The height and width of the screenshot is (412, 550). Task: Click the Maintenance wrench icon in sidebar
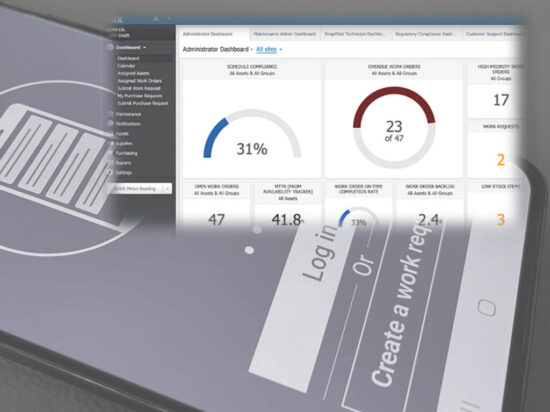(x=110, y=114)
